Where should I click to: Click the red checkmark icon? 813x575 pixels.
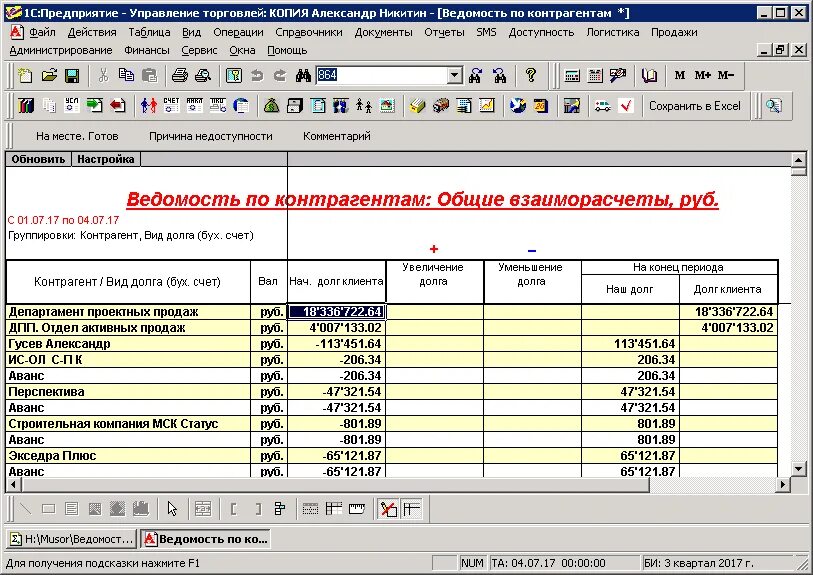(x=626, y=106)
